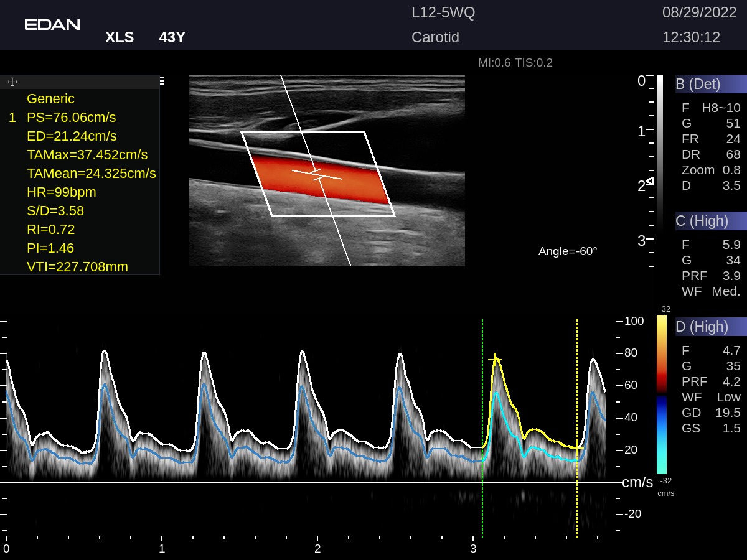
Task: Select the D (High) Doppler parameter header
Action: (x=710, y=327)
